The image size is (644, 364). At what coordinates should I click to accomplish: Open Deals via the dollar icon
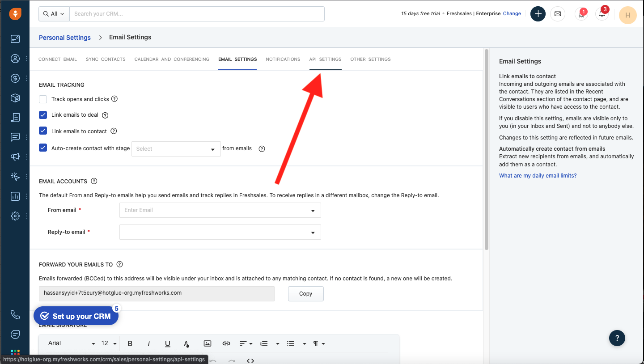pyautogui.click(x=15, y=78)
